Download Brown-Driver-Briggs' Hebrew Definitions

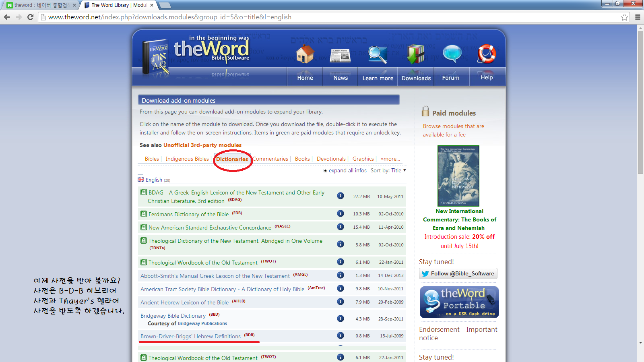click(x=190, y=336)
